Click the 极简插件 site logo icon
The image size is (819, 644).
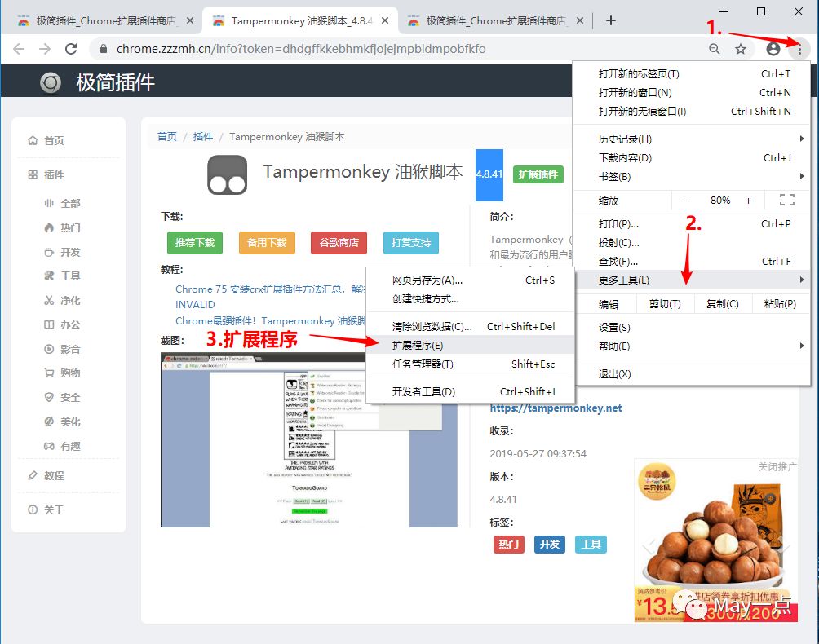[x=51, y=82]
